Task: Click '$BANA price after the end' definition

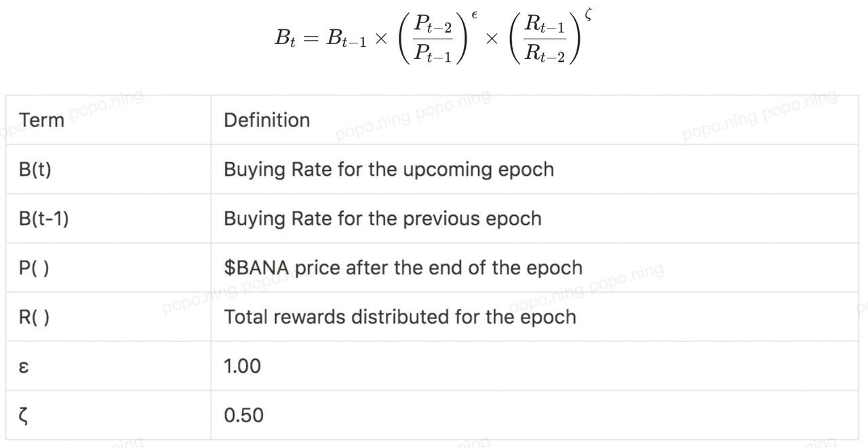Action: [403, 267]
